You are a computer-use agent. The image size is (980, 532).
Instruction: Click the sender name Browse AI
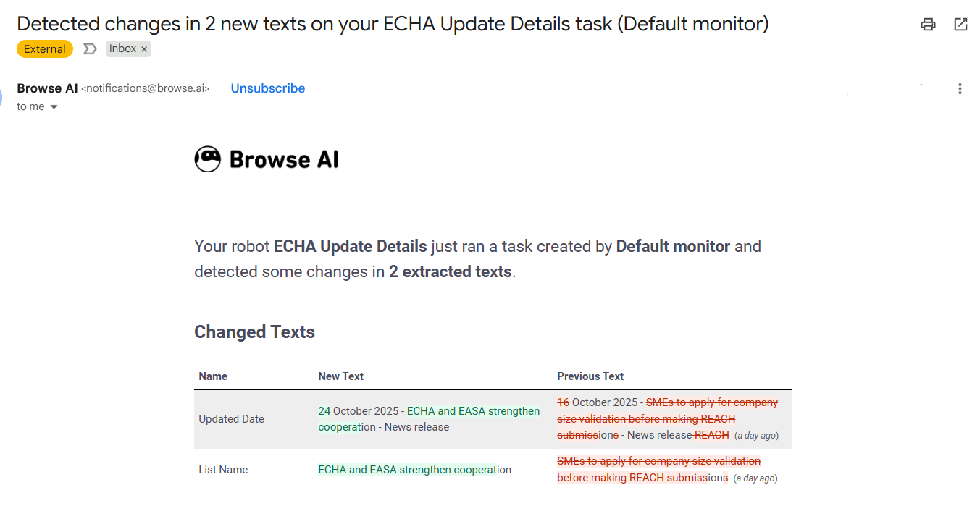tap(47, 88)
